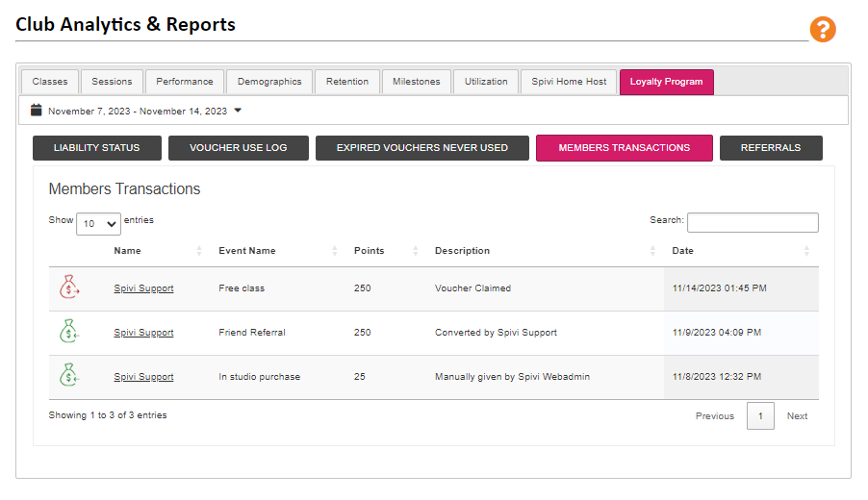The image size is (868, 500).
Task: Click green money bag icon for In studio purchase
Action: pos(69,375)
